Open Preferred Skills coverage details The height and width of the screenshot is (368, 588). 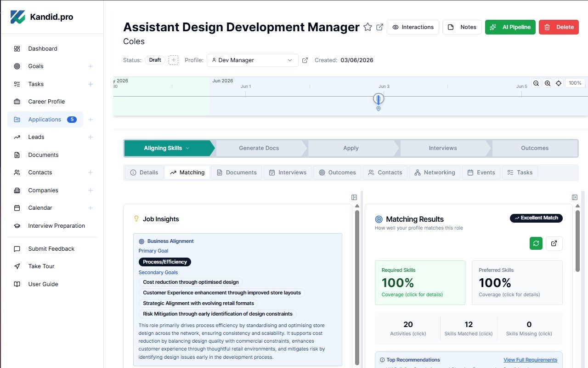(x=517, y=282)
